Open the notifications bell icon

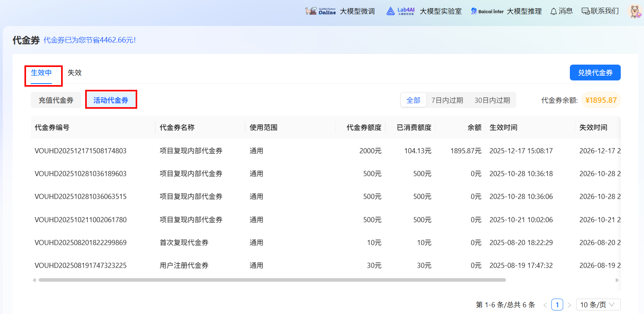click(554, 11)
